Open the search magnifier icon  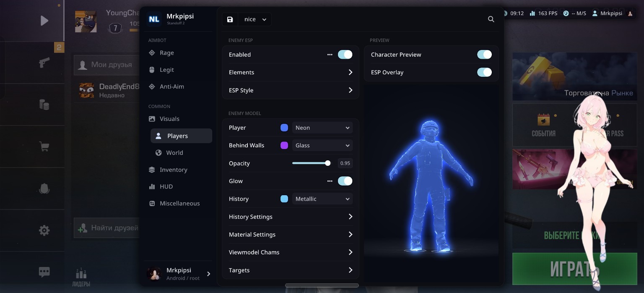(491, 19)
